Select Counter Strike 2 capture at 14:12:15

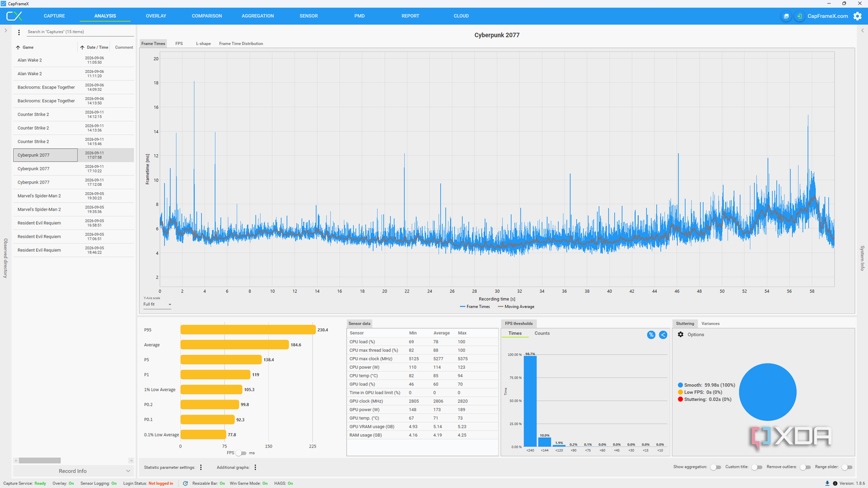73,115
